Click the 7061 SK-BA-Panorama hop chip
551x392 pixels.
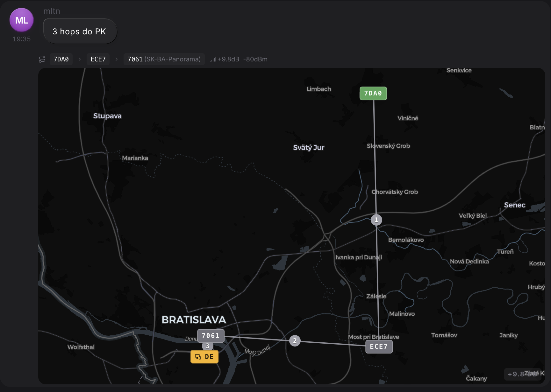coord(164,59)
